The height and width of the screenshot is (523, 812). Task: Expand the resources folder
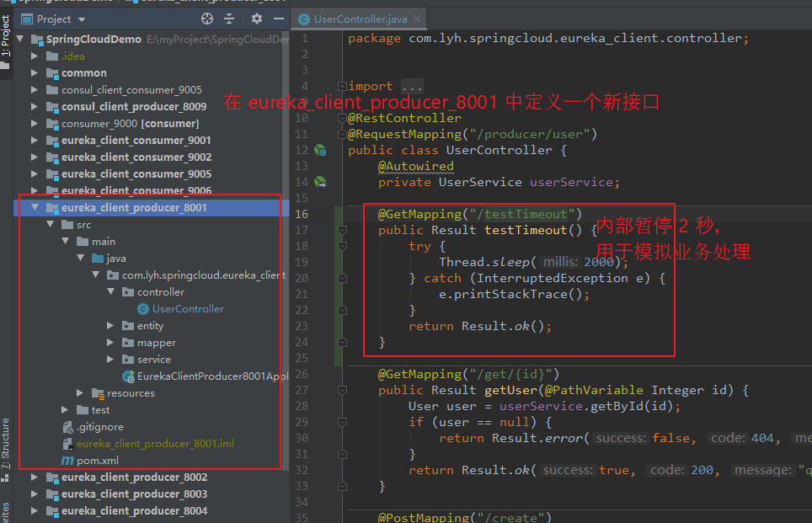tap(80, 393)
